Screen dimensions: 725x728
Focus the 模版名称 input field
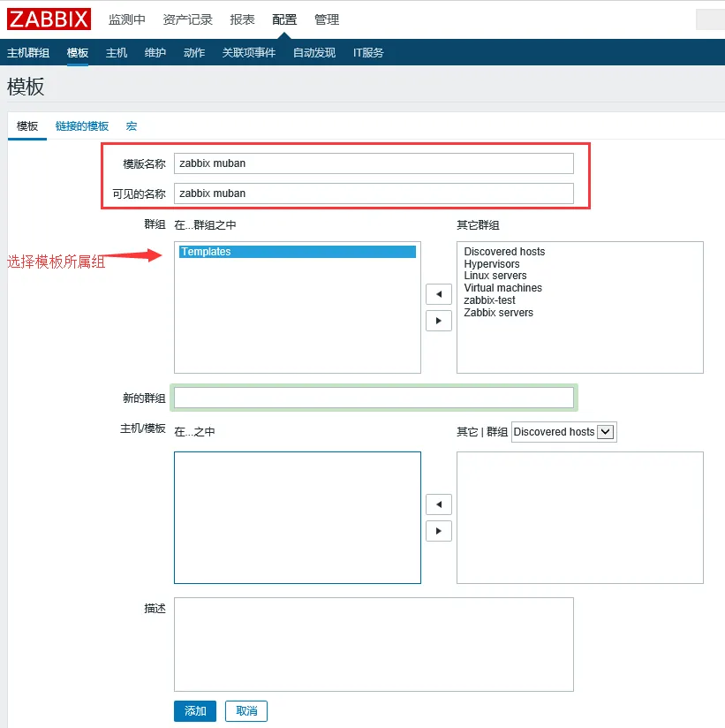374,163
